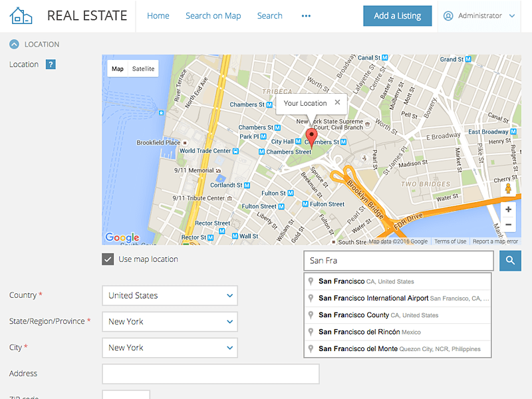This screenshot has width=532, height=399.
Task: Toggle the Use map location checkbox
Action: pos(108,259)
